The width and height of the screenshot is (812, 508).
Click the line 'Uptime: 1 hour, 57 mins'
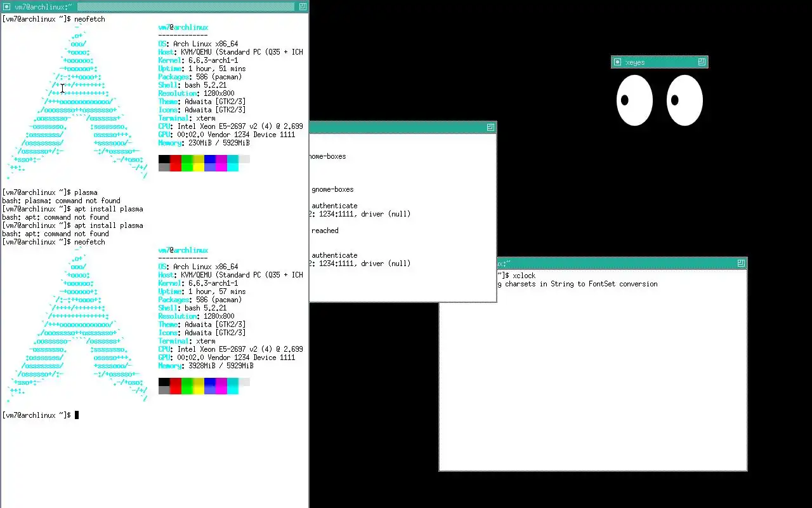tap(202, 291)
